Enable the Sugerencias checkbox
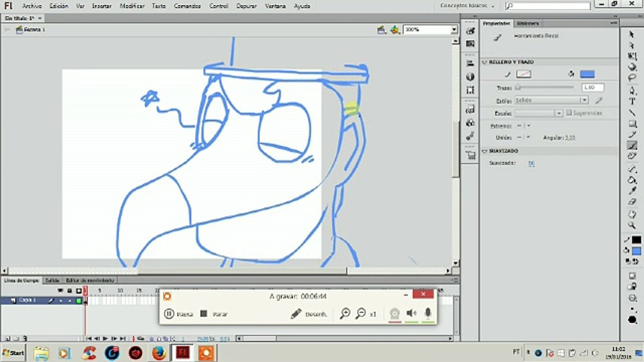The width and height of the screenshot is (644, 362). pos(569,113)
